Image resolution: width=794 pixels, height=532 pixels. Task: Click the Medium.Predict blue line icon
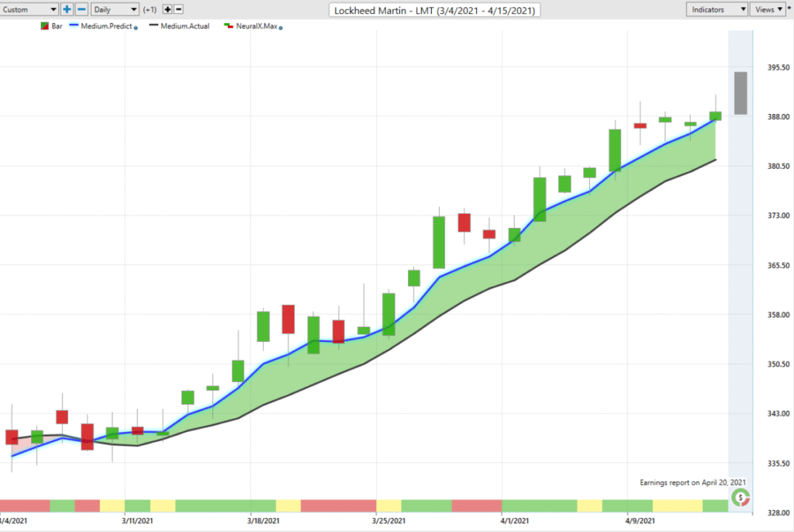[74, 26]
